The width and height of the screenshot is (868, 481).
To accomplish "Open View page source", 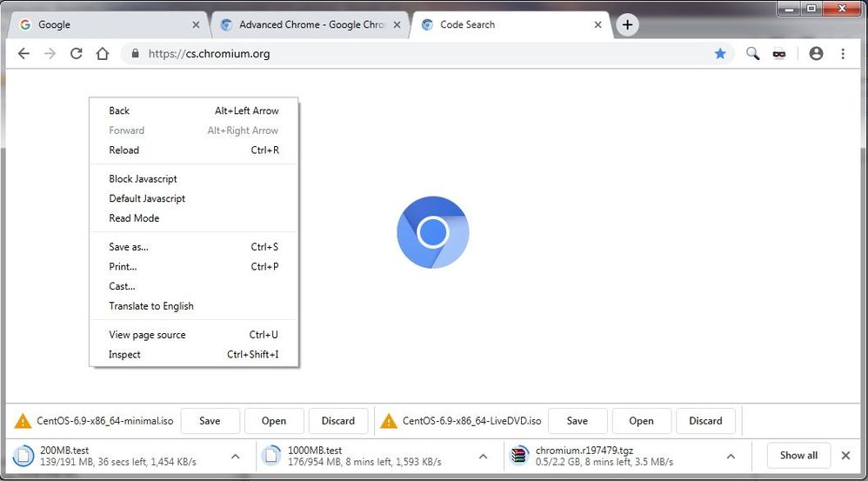I will tap(194, 335).
